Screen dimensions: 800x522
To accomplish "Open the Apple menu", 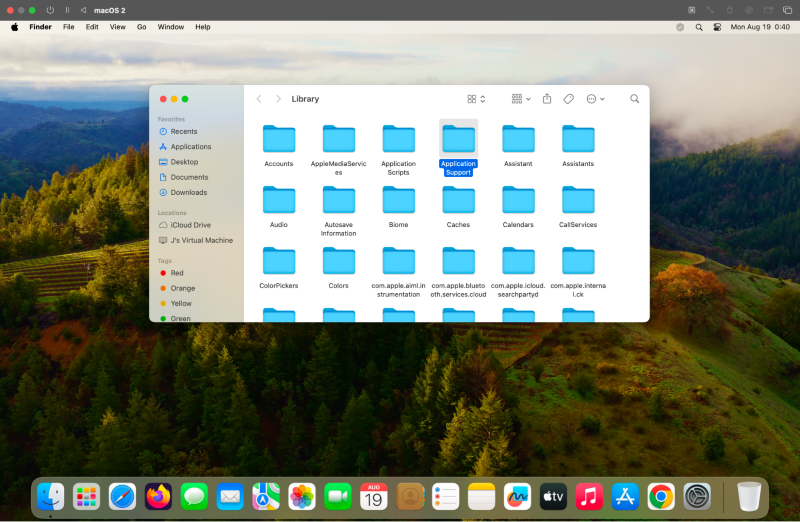I will click(14, 27).
